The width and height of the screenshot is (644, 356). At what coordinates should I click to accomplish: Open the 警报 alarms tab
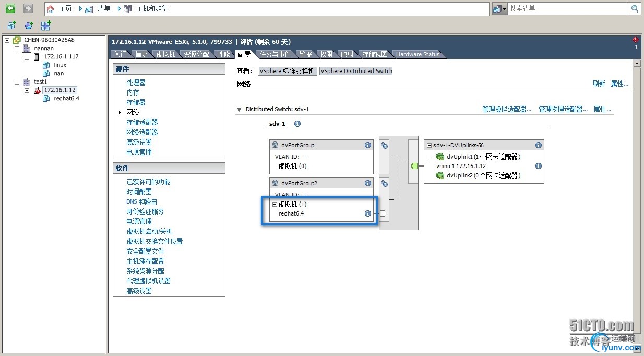305,54
